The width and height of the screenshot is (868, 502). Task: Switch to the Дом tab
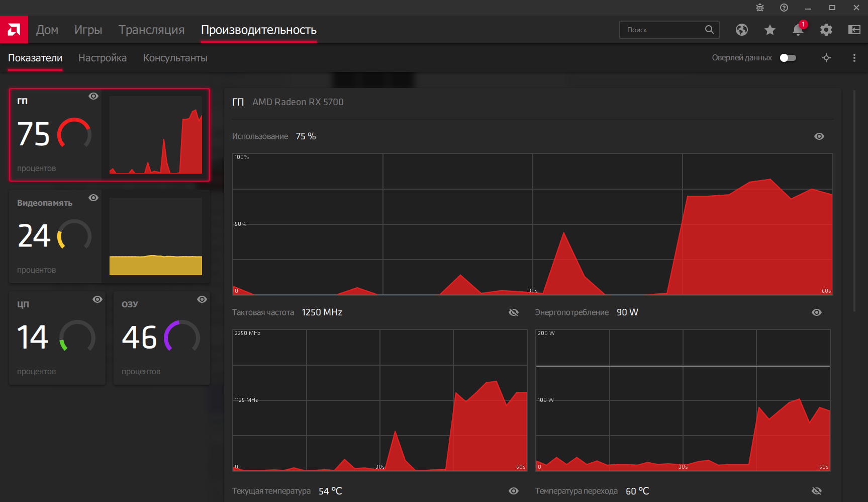pyautogui.click(x=47, y=30)
